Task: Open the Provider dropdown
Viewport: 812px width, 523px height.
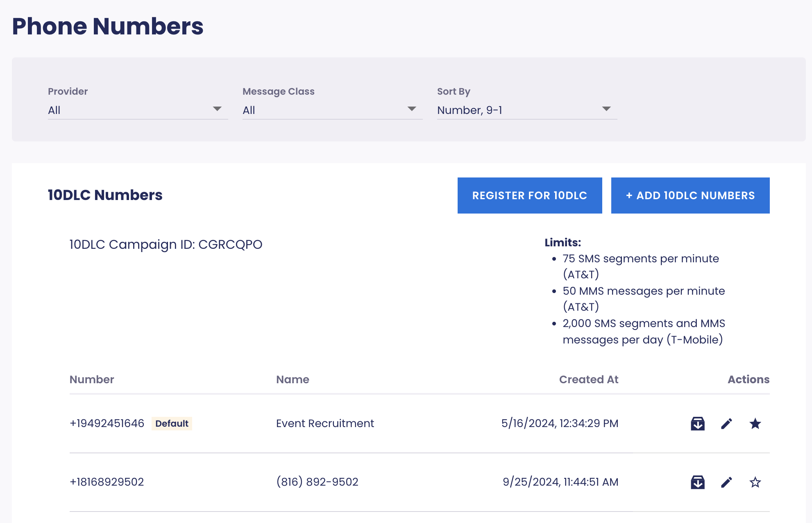Action: click(138, 110)
